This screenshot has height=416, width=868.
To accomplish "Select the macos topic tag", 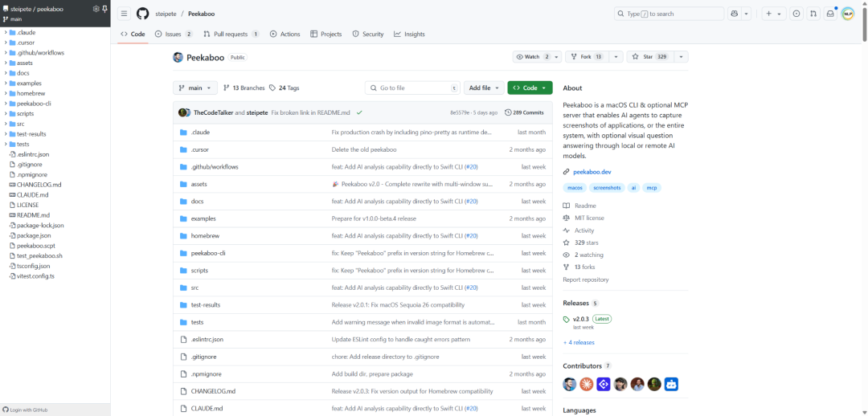I will [x=575, y=188].
